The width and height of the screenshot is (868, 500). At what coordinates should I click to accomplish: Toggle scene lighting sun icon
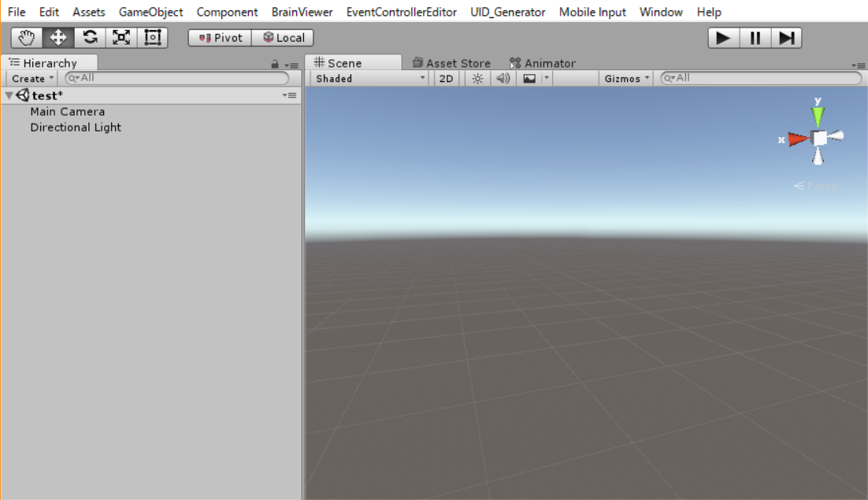[x=477, y=79]
